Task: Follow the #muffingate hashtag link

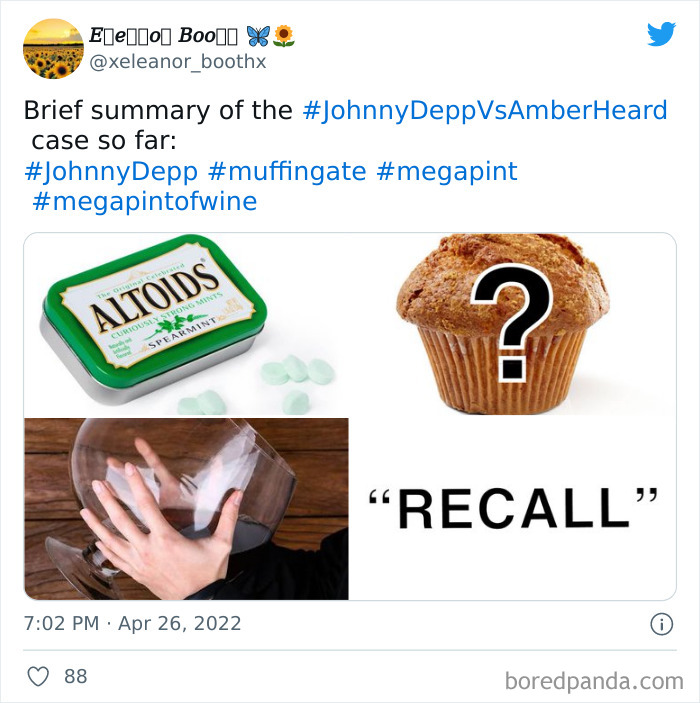Action: [x=287, y=171]
